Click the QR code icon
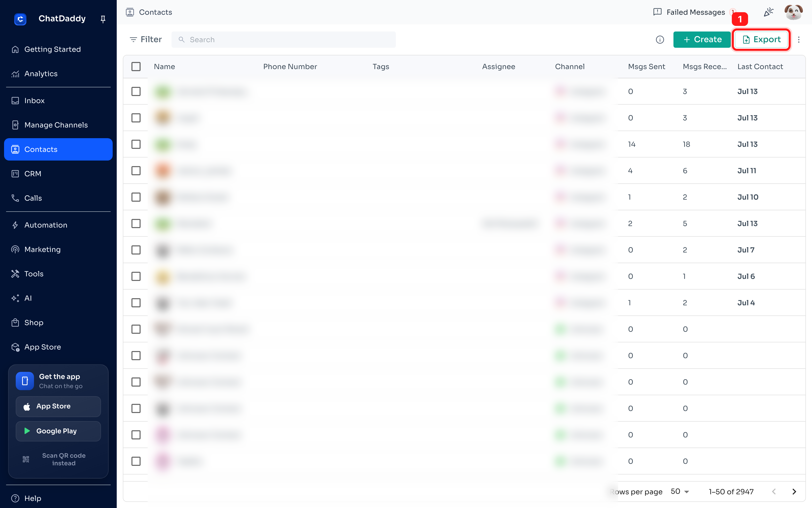This screenshot has width=812, height=508. tap(26, 459)
